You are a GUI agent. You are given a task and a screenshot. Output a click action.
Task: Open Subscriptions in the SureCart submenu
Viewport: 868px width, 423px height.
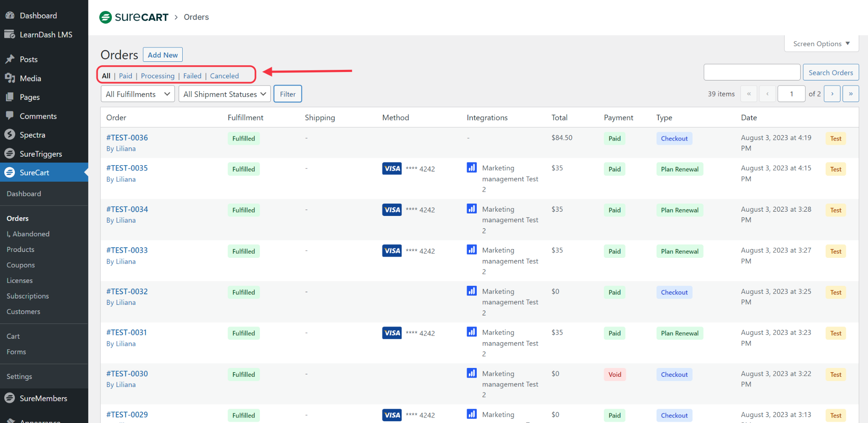(28, 296)
